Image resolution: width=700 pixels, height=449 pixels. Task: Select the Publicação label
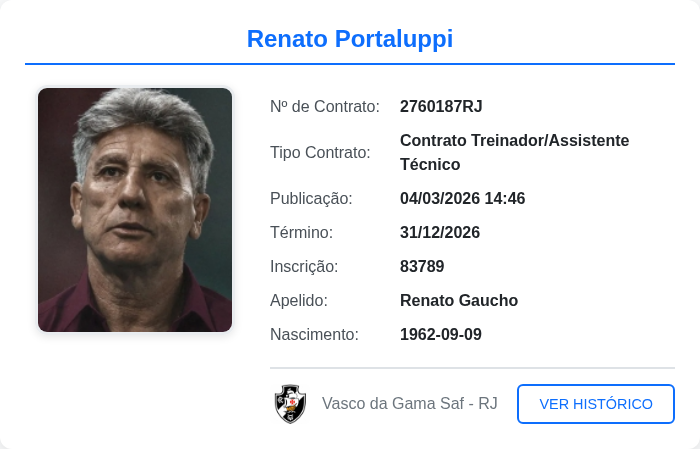click(x=311, y=198)
